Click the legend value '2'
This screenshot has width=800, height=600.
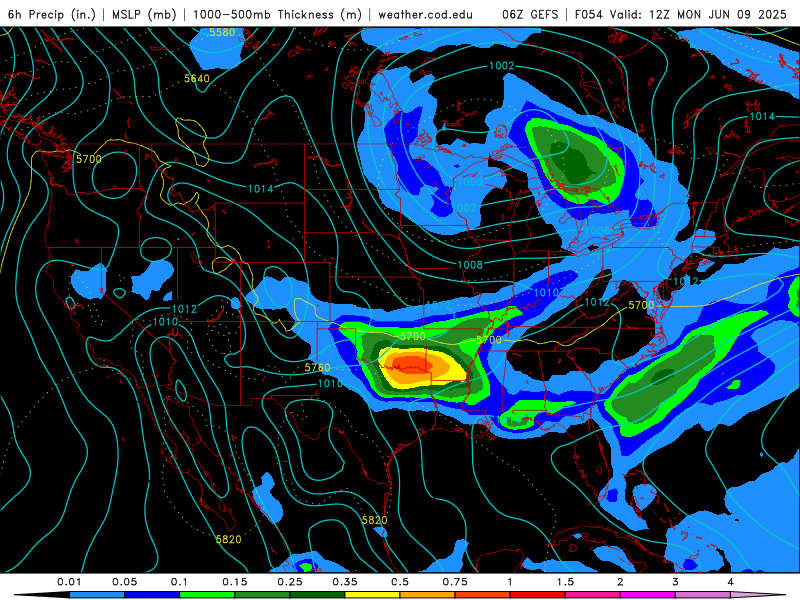point(620,582)
